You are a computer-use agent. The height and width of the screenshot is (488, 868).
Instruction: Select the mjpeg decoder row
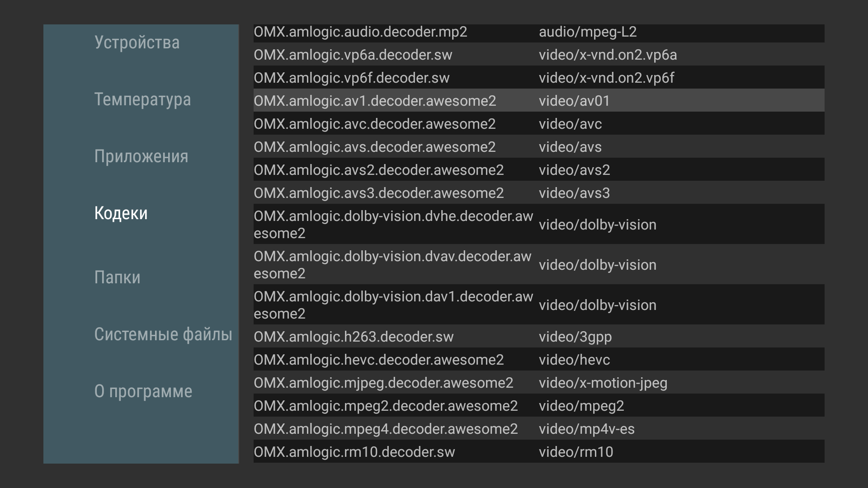point(538,383)
